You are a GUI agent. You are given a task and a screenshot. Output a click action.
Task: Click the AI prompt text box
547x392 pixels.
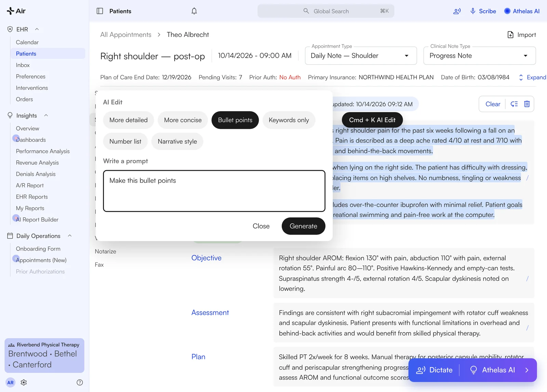tap(214, 191)
